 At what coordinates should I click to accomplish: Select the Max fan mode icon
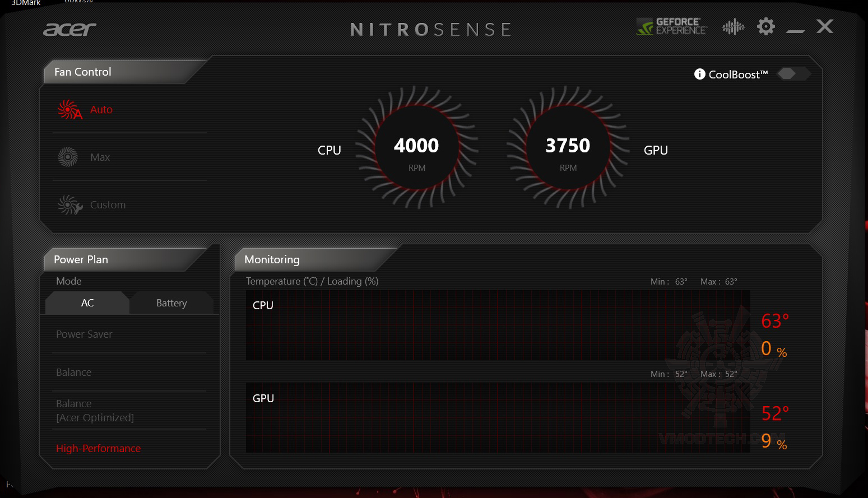click(x=68, y=157)
